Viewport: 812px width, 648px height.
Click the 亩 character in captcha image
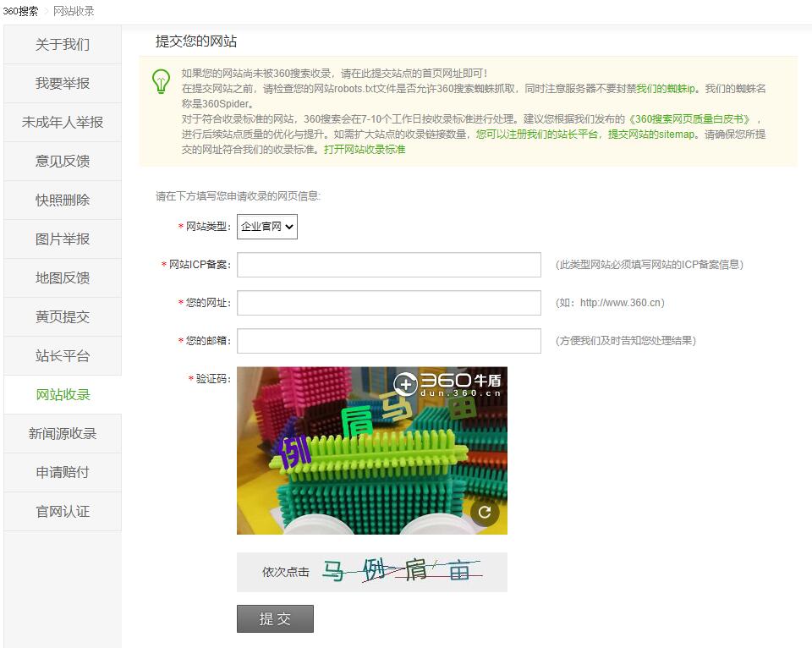point(463,409)
